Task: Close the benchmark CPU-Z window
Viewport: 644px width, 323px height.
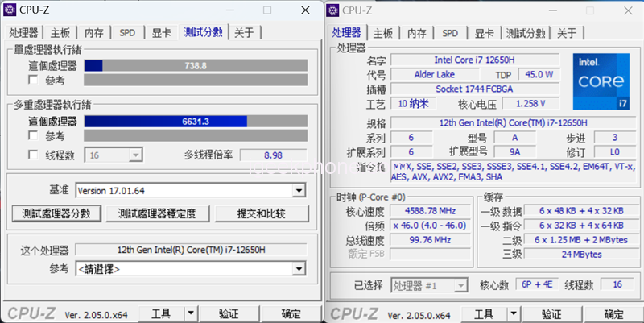Action: pos(305,10)
